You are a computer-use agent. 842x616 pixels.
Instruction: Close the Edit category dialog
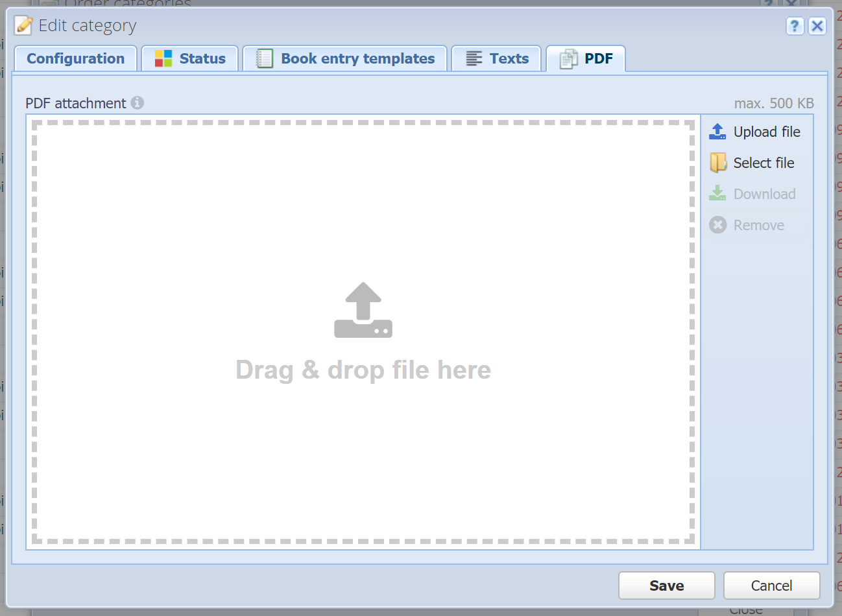tap(817, 26)
